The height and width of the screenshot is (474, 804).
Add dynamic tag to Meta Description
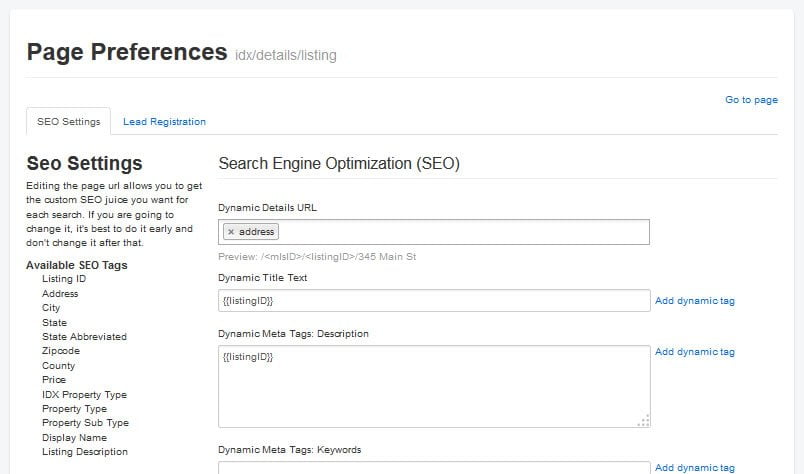(695, 351)
